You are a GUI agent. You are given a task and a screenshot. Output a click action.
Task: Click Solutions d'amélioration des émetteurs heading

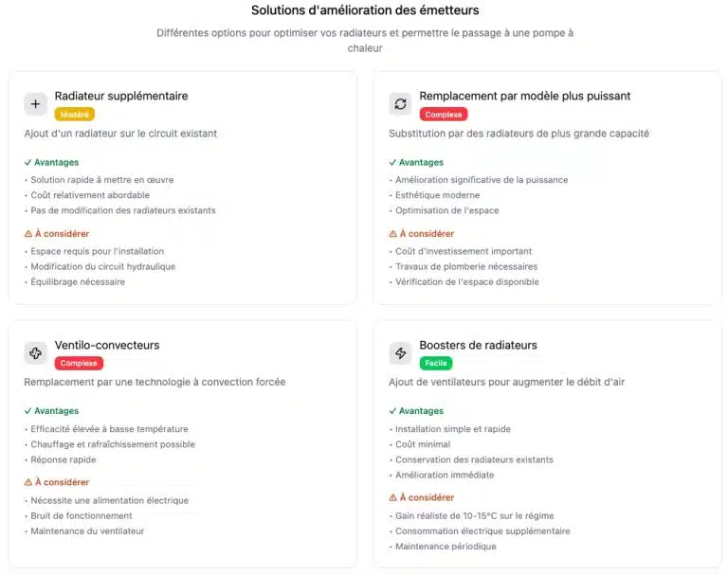(x=365, y=10)
